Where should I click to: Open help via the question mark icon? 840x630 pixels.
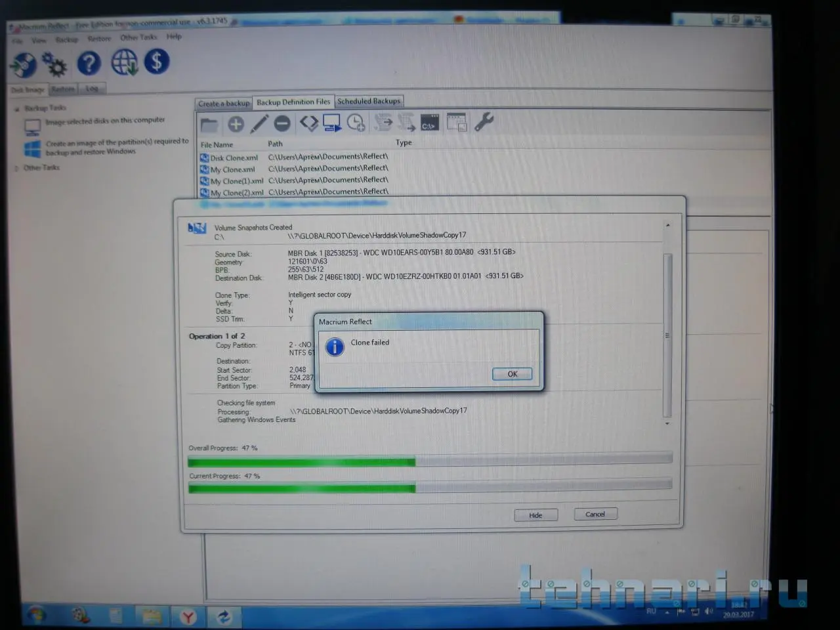click(89, 64)
